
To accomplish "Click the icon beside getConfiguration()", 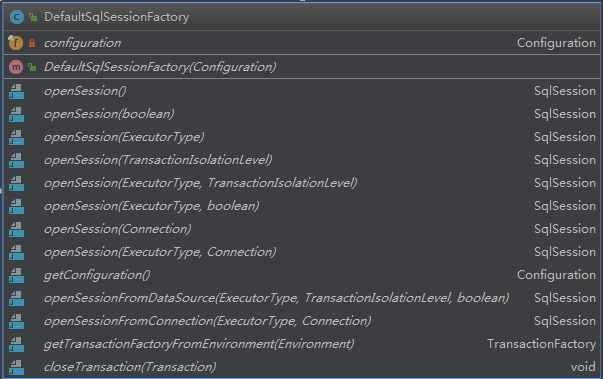I will point(17,276).
